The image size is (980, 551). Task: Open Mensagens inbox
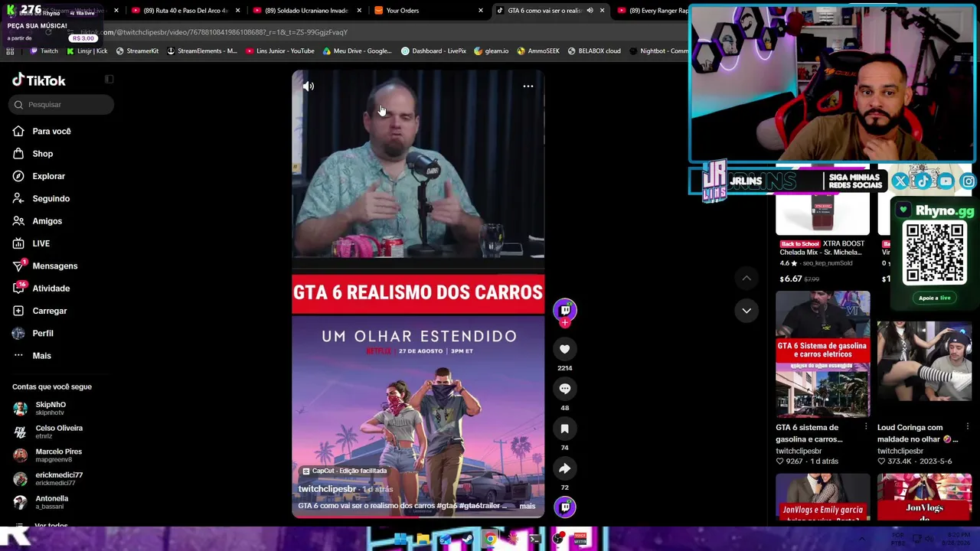[x=45, y=266]
